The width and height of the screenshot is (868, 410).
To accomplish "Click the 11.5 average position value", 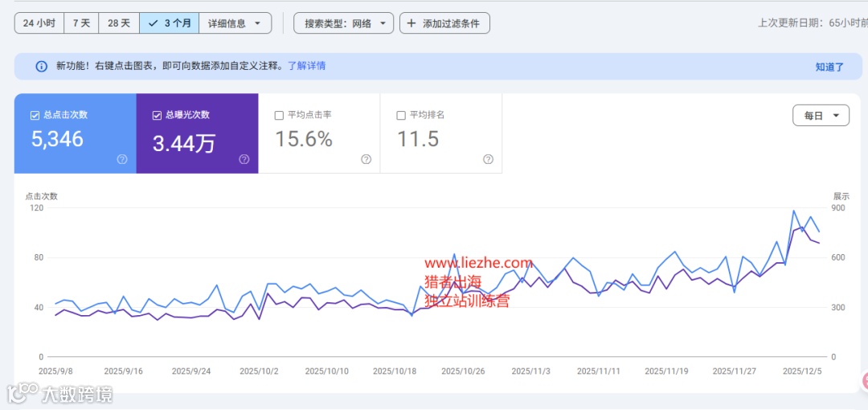I will tap(418, 139).
